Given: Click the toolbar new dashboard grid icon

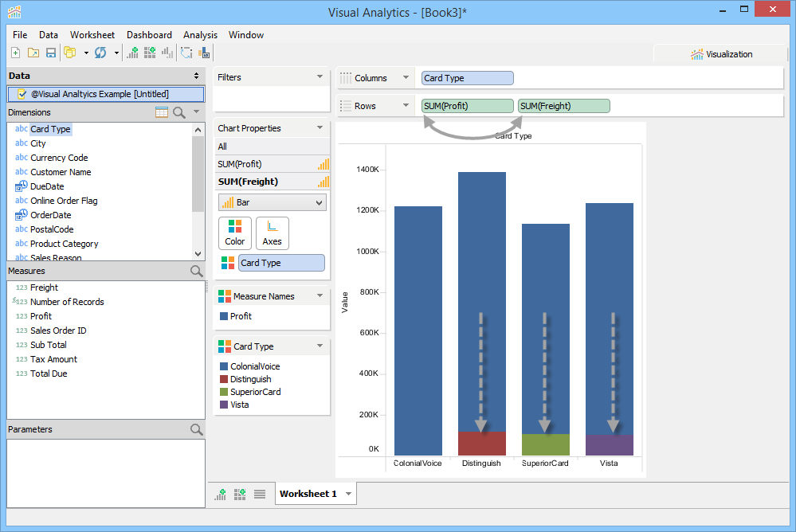Looking at the screenshot, I should 150,53.
